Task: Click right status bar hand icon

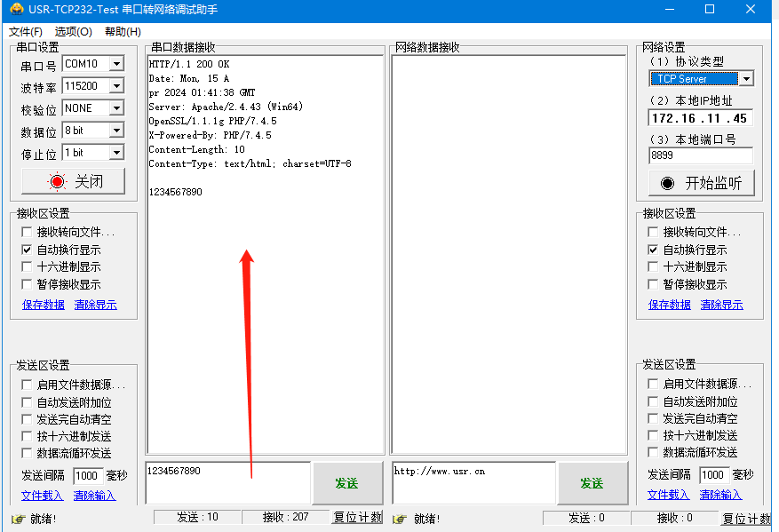Action: 401,519
